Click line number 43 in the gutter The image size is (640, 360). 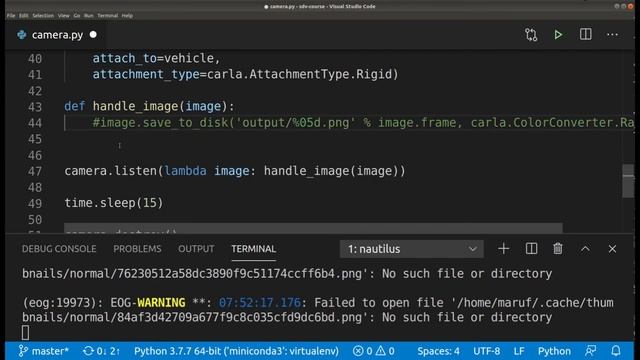(35, 107)
